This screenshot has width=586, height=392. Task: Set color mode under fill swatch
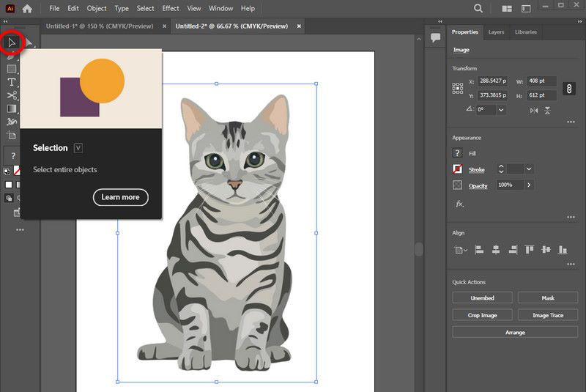pos(9,185)
